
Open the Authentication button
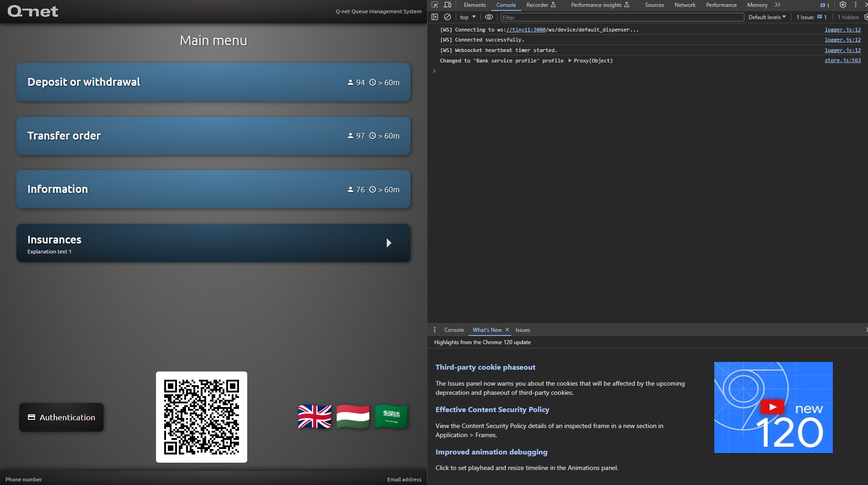[x=61, y=417]
